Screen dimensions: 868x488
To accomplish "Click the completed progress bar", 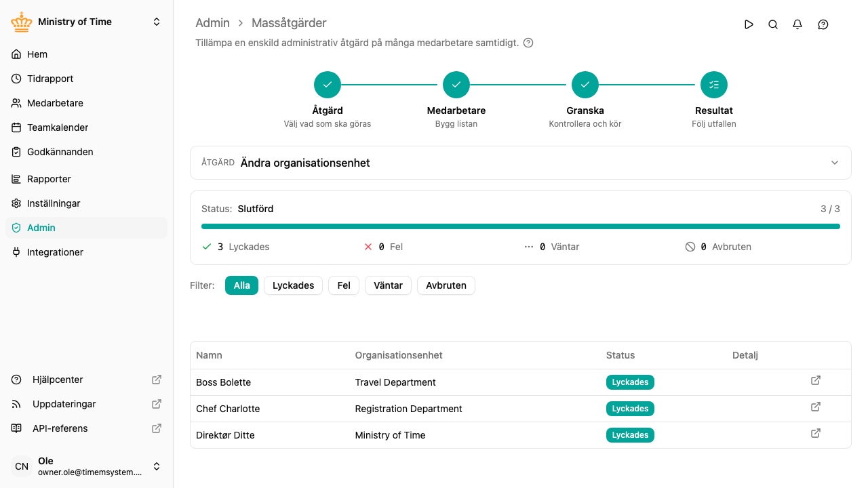I will [521, 226].
